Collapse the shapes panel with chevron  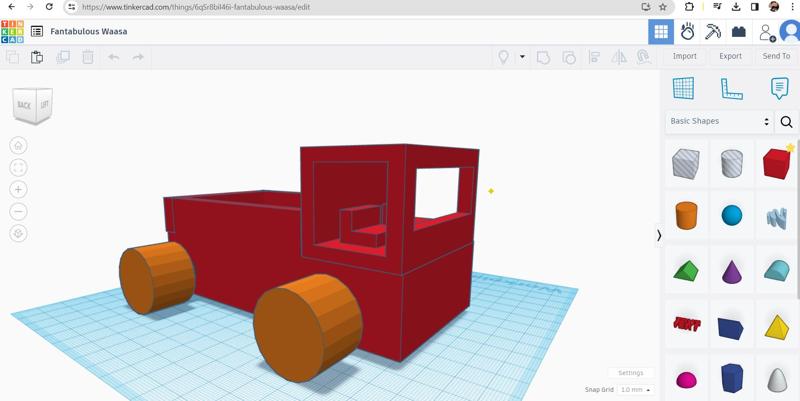(x=658, y=236)
